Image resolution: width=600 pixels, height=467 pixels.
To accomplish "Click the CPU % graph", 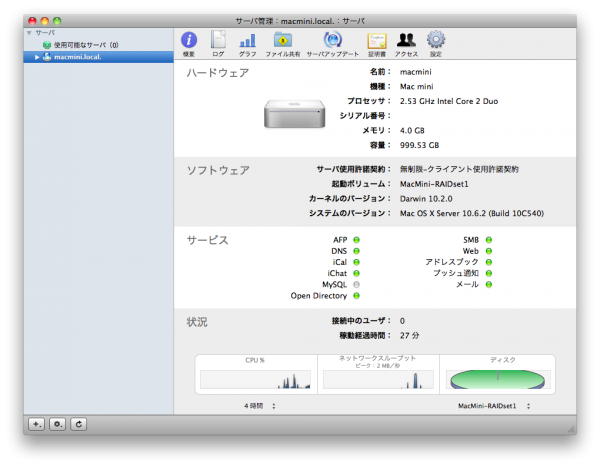I will tap(255, 379).
